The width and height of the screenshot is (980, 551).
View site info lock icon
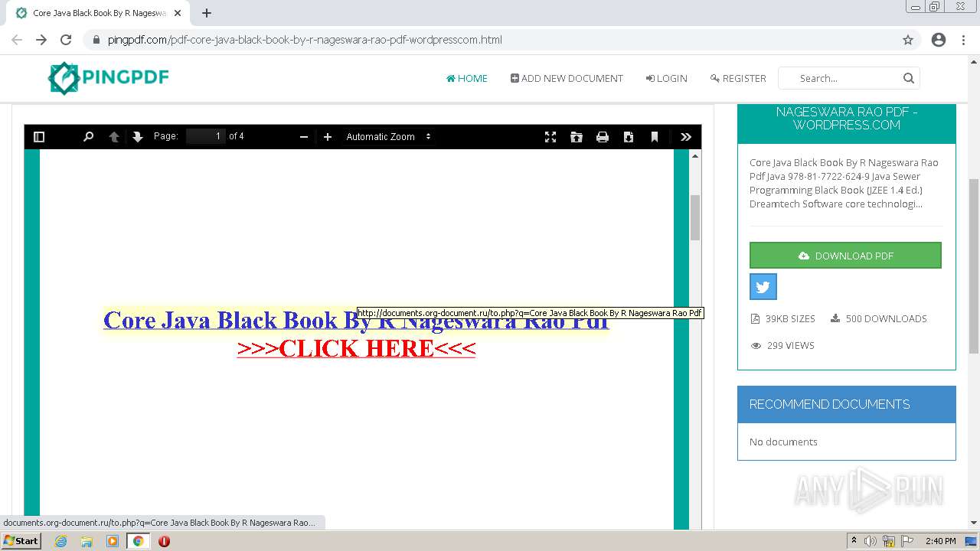point(96,40)
